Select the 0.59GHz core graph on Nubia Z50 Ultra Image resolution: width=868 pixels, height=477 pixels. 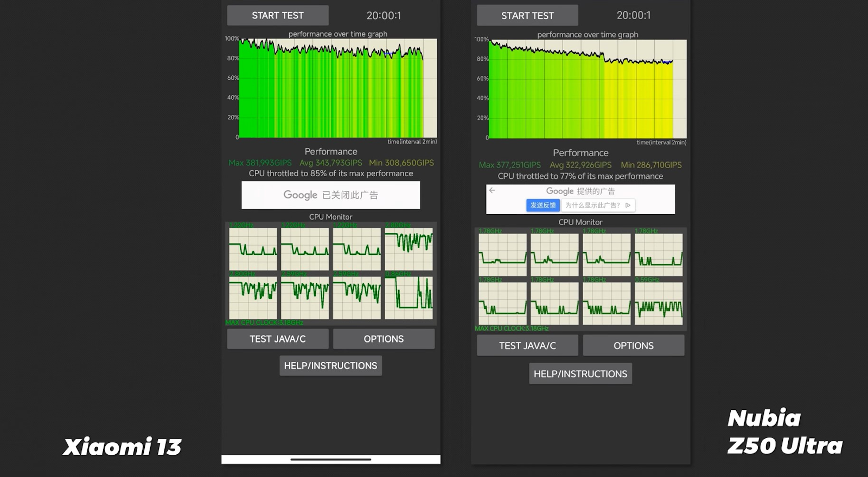point(659,304)
